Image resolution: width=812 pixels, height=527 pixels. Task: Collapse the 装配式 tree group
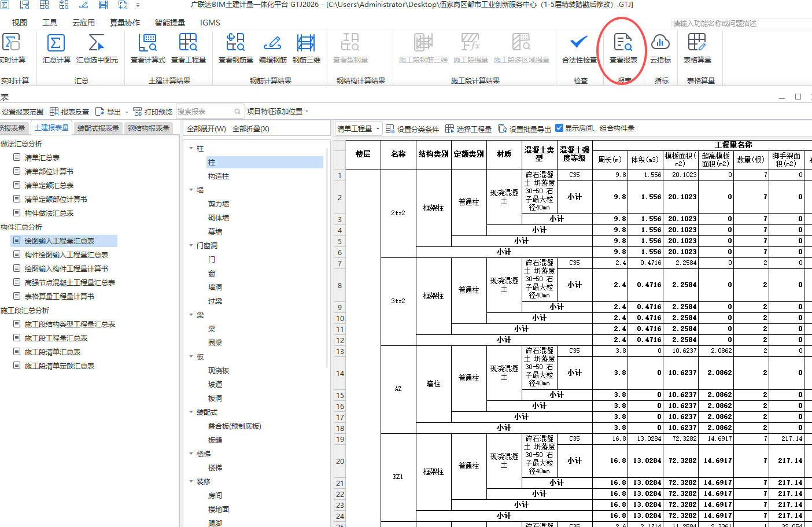(191, 412)
